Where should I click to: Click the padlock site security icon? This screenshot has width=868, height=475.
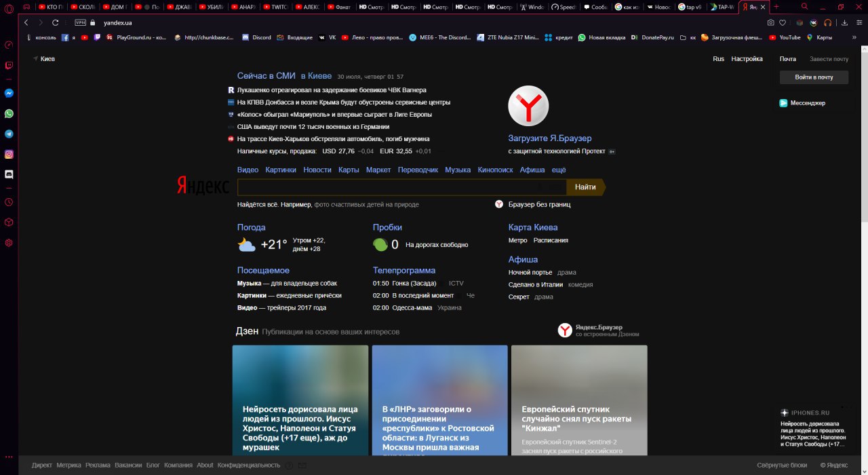pyautogui.click(x=93, y=22)
